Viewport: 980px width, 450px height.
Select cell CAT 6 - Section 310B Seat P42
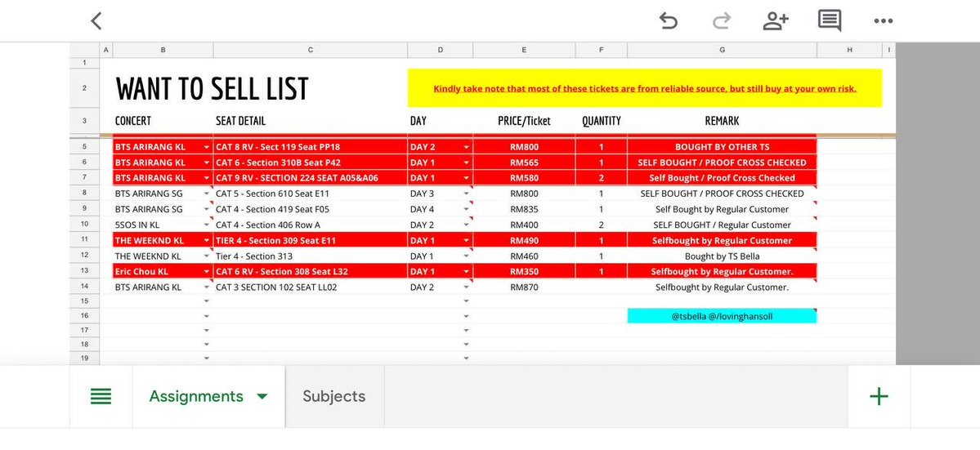point(311,163)
